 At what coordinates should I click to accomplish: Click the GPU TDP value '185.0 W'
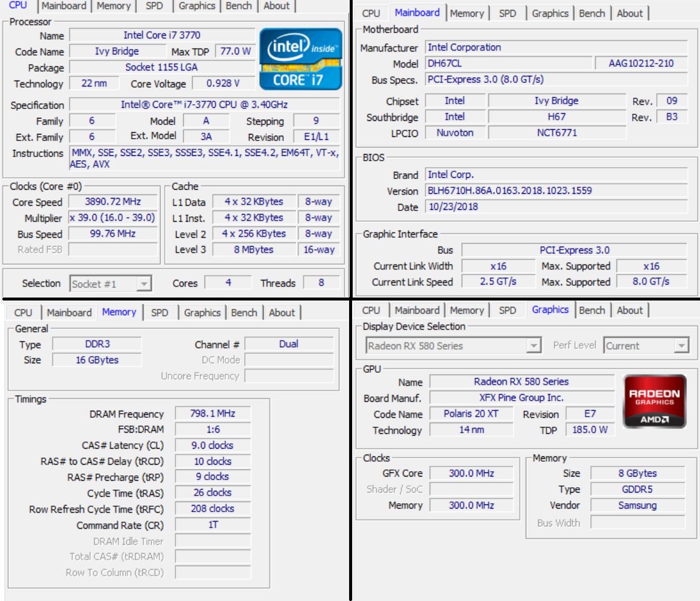click(x=590, y=430)
